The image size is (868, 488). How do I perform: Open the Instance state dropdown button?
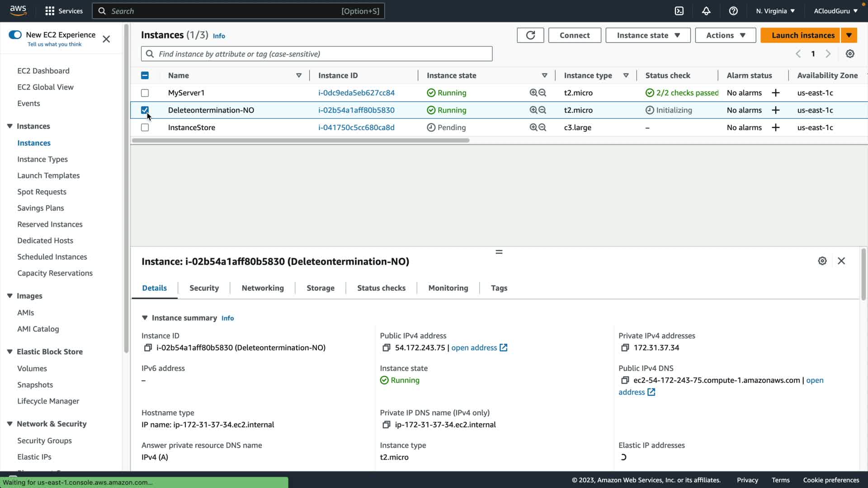click(x=648, y=35)
